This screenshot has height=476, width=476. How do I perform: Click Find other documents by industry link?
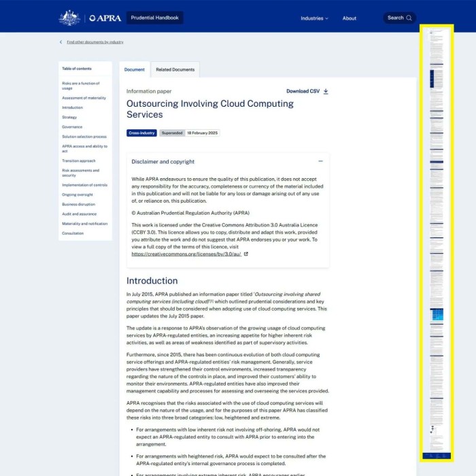tap(95, 42)
